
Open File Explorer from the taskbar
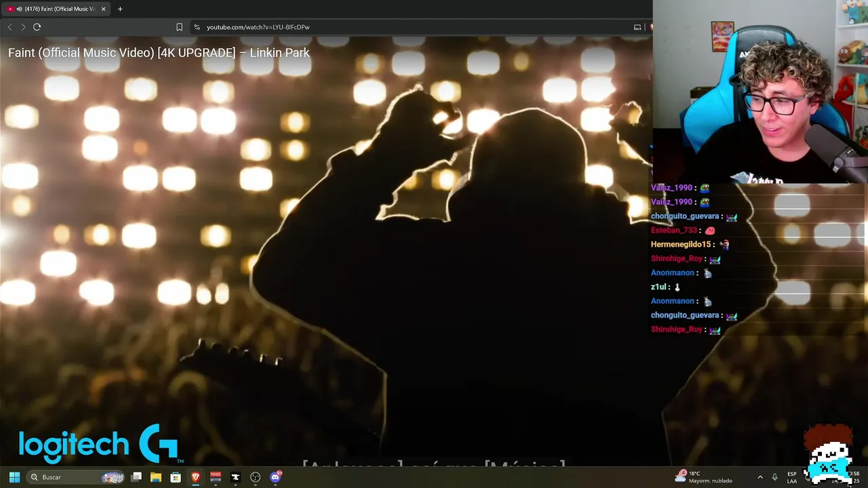(156, 477)
